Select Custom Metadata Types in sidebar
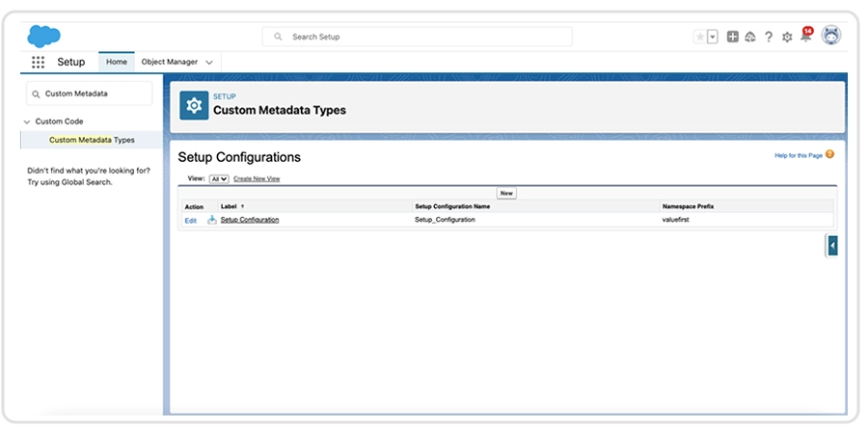This screenshot has width=868, height=428. pos(92,140)
